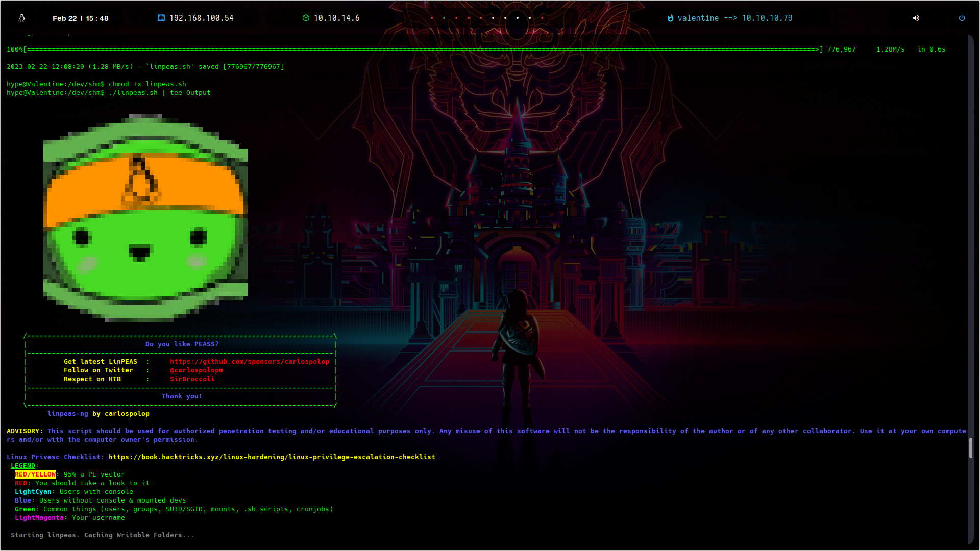Select the last red workspace dot

(542, 18)
